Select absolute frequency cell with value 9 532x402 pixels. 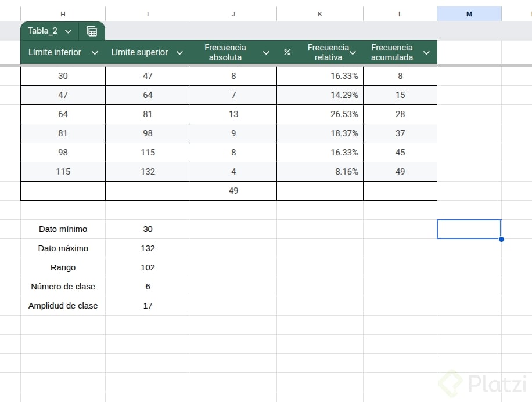(233, 133)
